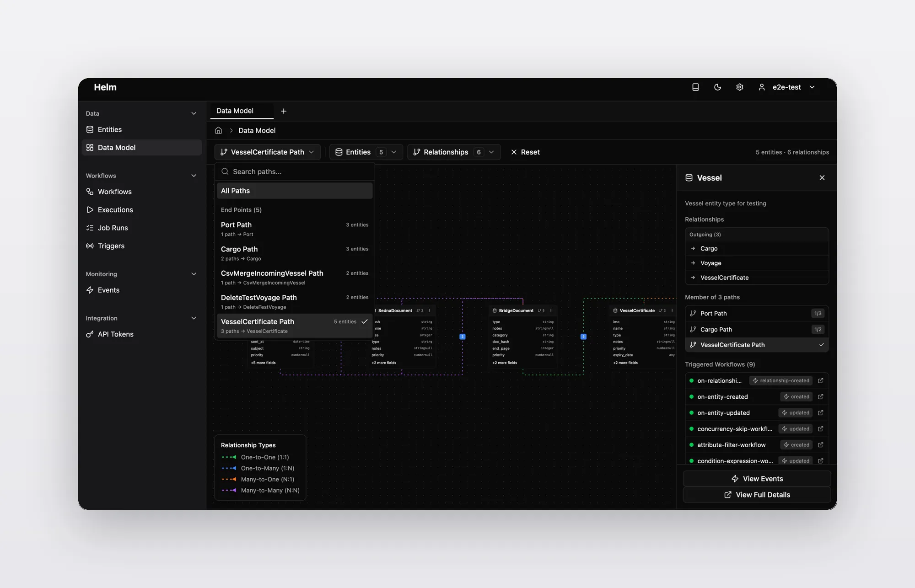The height and width of the screenshot is (588, 915).
Task: Toggle dark mode moon icon
Action: coord(717,87)
